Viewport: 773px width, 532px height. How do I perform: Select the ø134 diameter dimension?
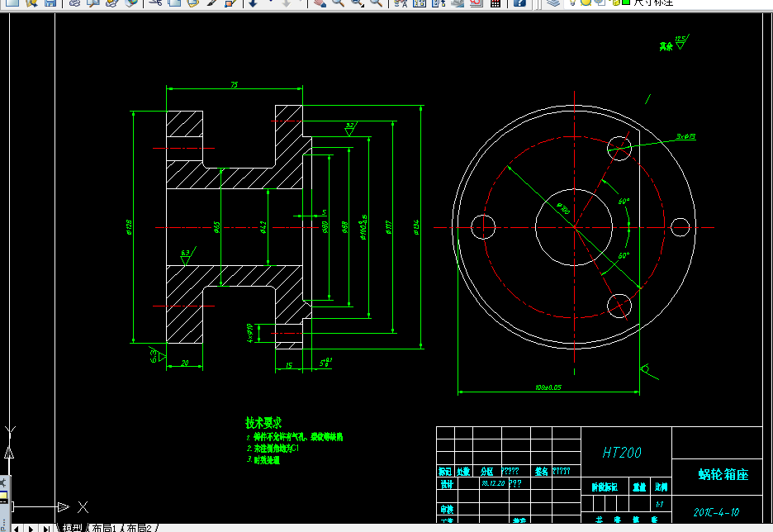[416, 227]
